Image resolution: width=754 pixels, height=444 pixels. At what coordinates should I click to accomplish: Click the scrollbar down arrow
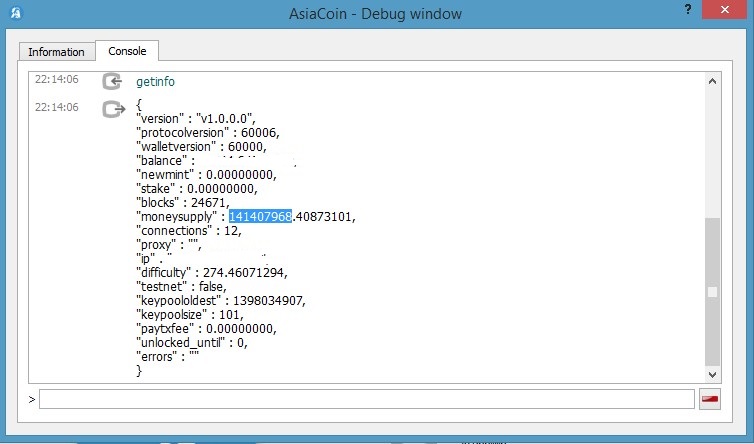[x=713, y=374]
